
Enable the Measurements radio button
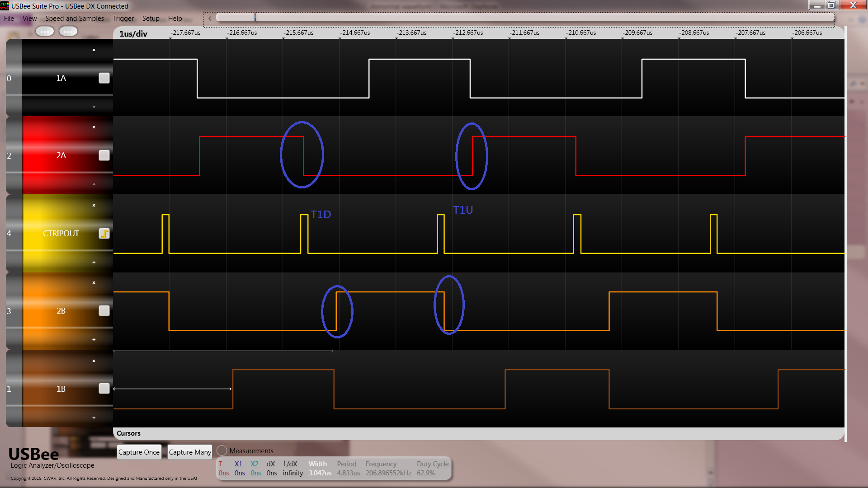click(222, 451)
